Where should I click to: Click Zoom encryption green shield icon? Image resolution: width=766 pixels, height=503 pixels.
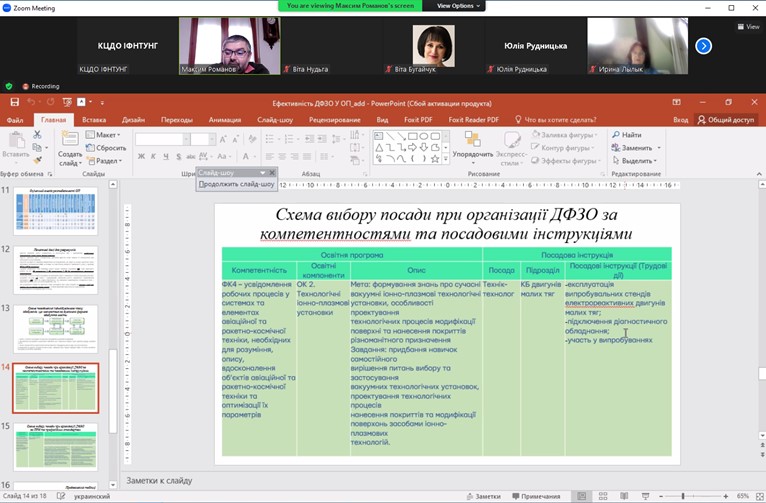click(x=9, y=86)
